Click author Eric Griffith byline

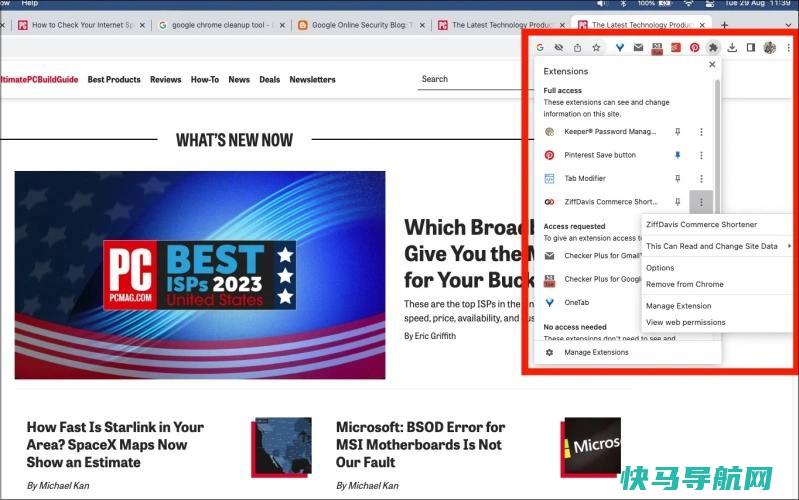430,336
